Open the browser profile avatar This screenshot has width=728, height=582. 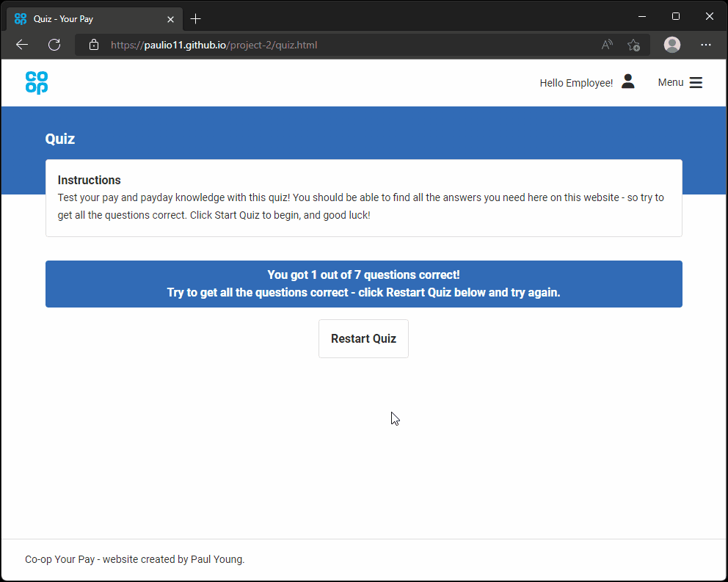pyautogui.click(x=671, y=45)
